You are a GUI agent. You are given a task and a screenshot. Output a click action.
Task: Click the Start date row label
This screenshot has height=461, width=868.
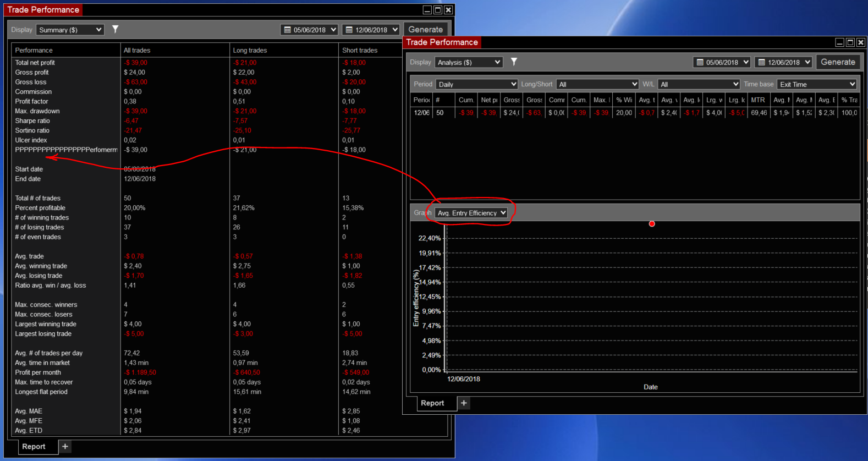point(29,169)
